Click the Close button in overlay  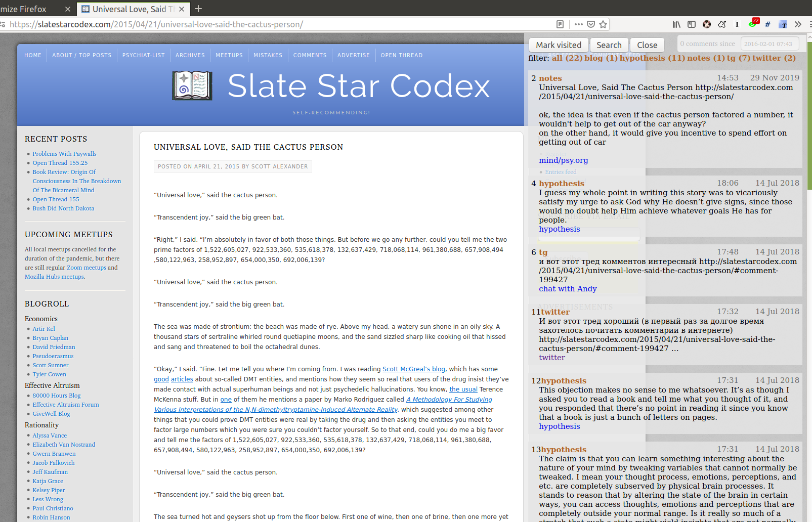647,45
